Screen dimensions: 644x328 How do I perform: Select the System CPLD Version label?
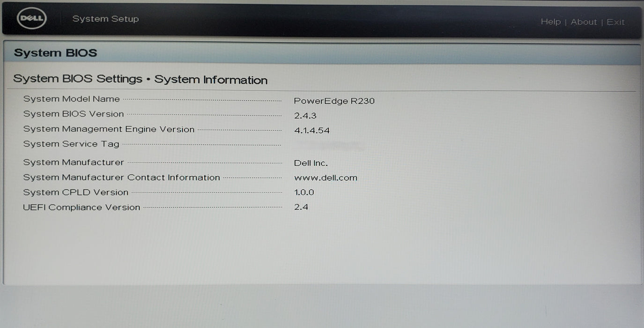pyautogui.click(x=75, y=192)
